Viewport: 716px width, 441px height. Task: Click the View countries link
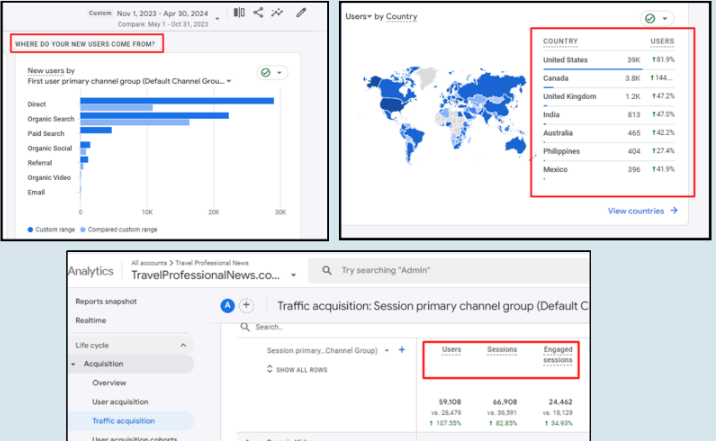point(643,211)
